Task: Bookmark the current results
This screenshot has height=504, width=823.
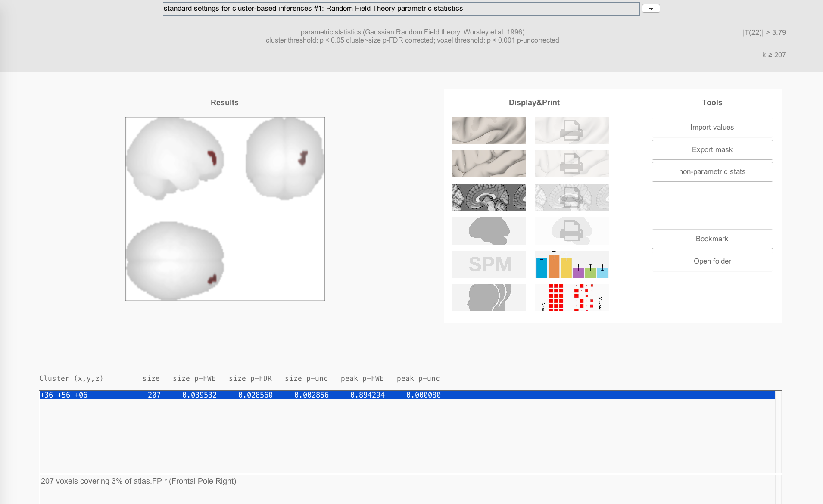Action: click(x=712, y=239)
